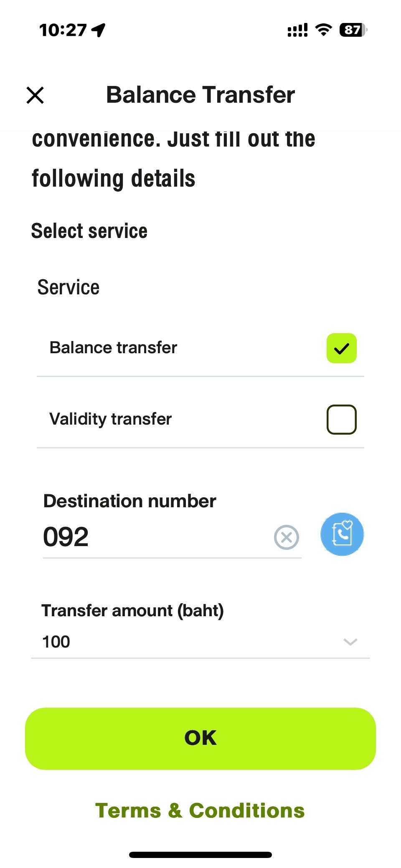Image resolution: width=401 pixels, height=868 pixels.
Task: Open the Terms & Conditions link
Action: [200, 811]
